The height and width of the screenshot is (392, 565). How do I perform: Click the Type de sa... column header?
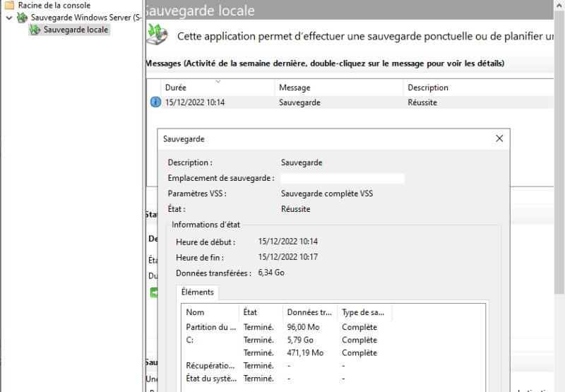tap(364, 312)
